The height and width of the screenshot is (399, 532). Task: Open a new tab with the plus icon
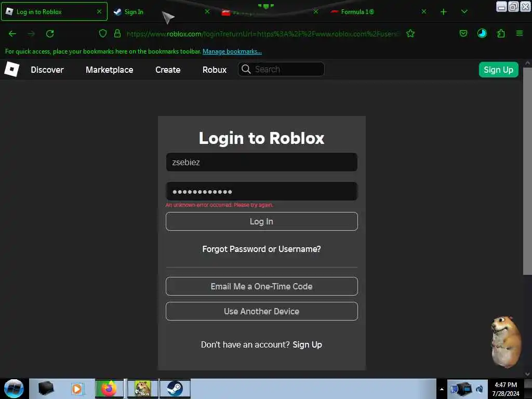(x=444, y=12)
